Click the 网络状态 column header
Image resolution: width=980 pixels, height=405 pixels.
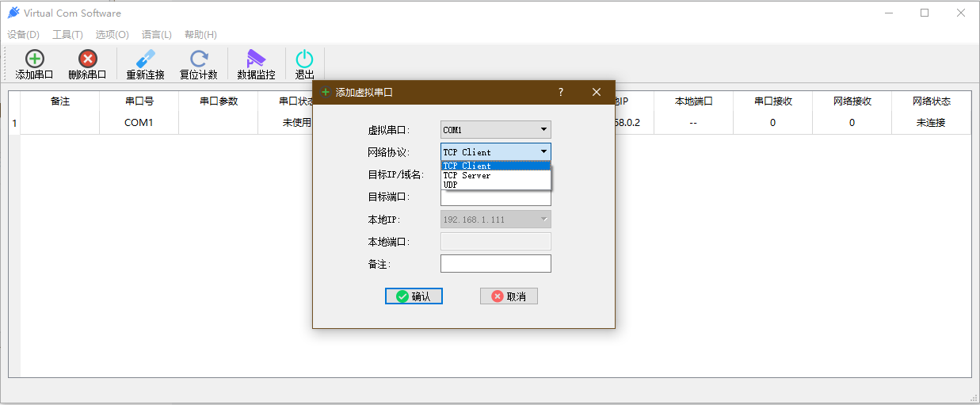(x=932, y=101)
